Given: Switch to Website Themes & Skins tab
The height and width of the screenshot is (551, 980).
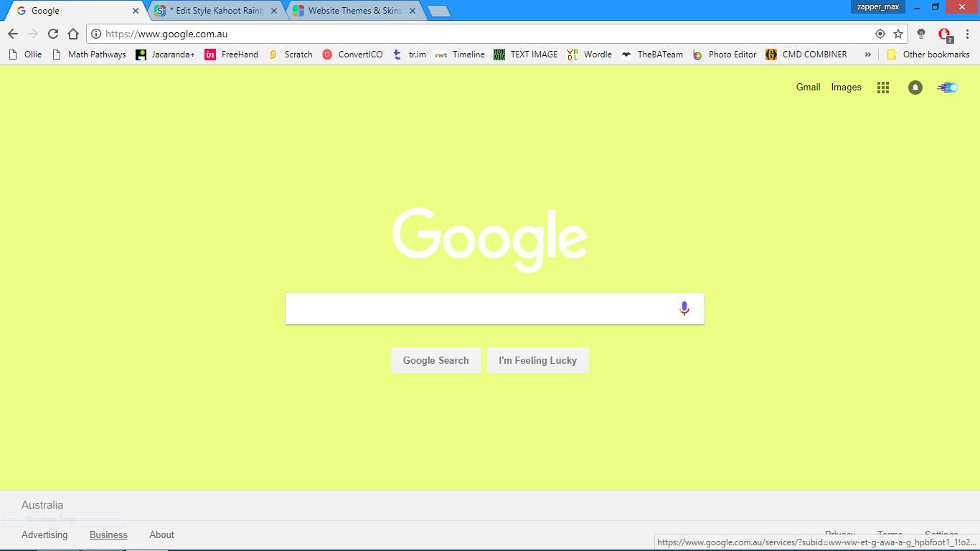Looking at the screenshot, I should pos(354,11).
